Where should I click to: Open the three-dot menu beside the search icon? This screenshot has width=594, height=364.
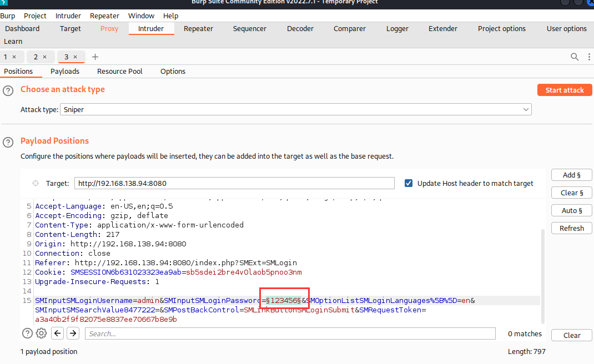click(x=588, y=57)
